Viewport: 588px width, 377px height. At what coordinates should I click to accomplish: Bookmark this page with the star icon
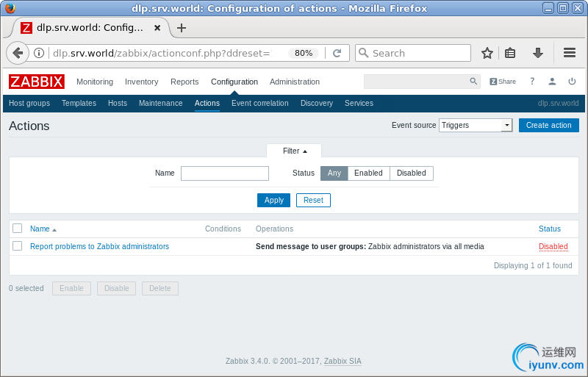point(487,53)
